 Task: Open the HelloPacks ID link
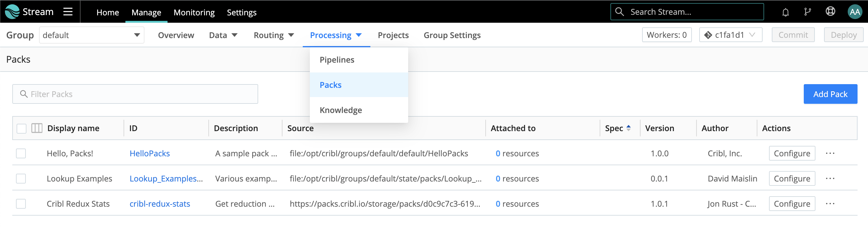150,153
